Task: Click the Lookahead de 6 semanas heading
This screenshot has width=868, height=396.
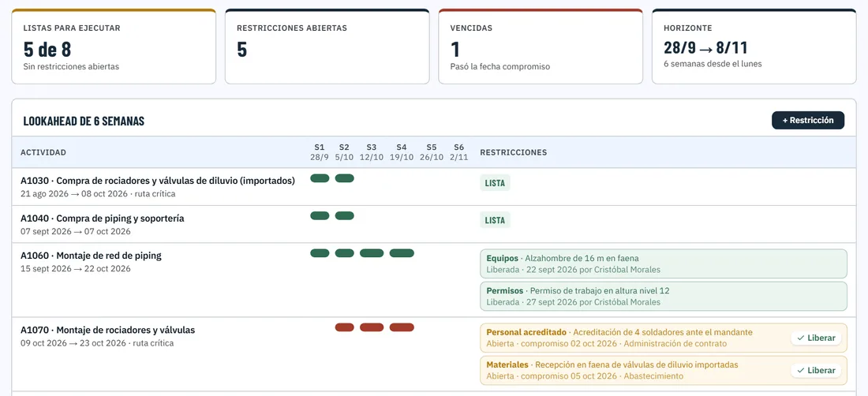Action: pos(84,121)
